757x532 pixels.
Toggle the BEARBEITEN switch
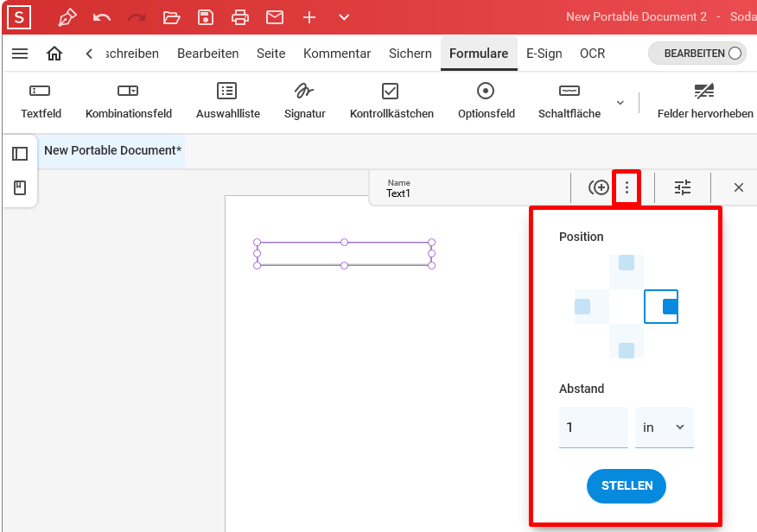pos(697,54)
